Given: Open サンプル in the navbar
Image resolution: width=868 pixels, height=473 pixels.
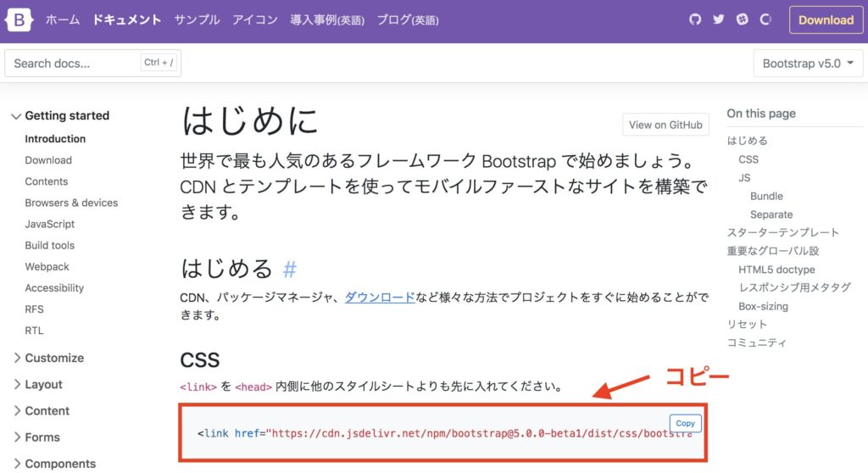Looking at the screenshot, I should pos(197,20).
